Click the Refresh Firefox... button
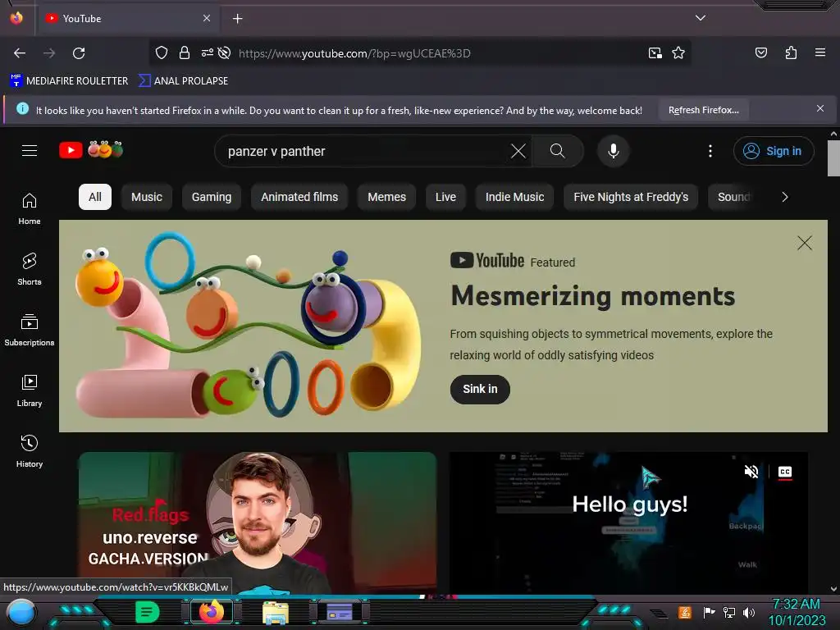This screenshot has width=840, height=630. click(703, 111)
